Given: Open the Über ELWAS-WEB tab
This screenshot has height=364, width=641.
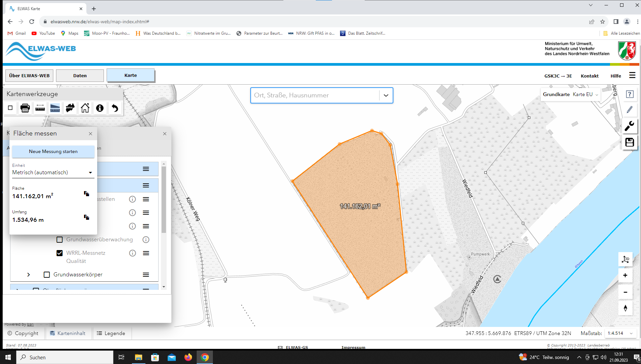Looking at the screenshot, I should click(x=29, y=76).
